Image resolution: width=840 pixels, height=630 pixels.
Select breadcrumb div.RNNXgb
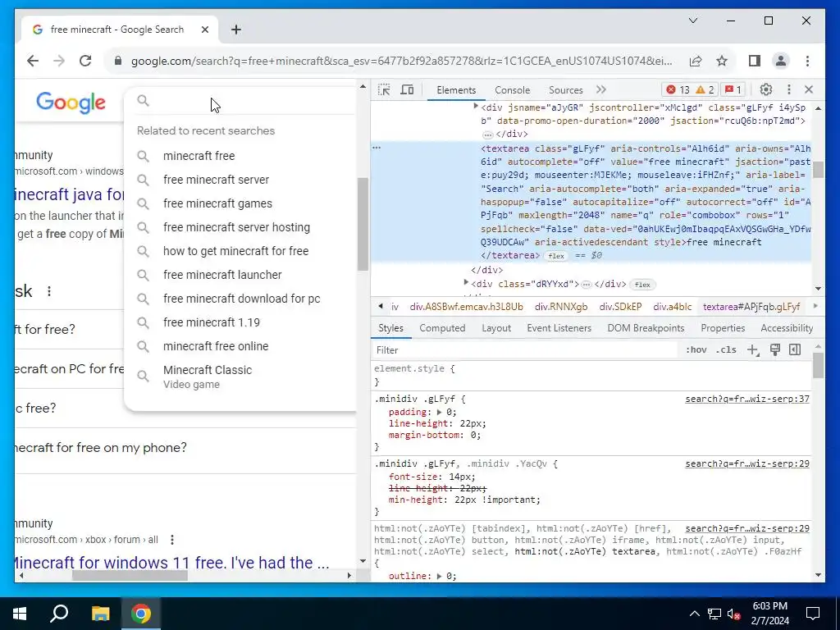(561, 307)
